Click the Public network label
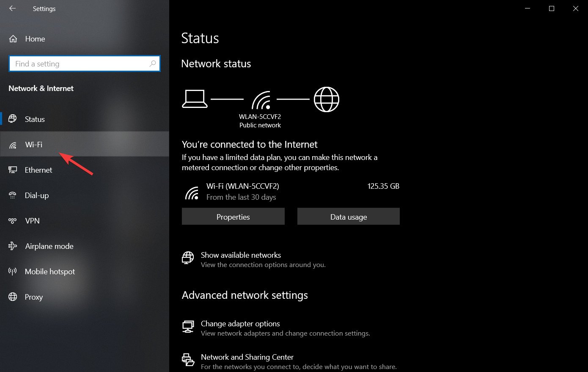This screenshot has width=588, height=372. coord(260,125)
